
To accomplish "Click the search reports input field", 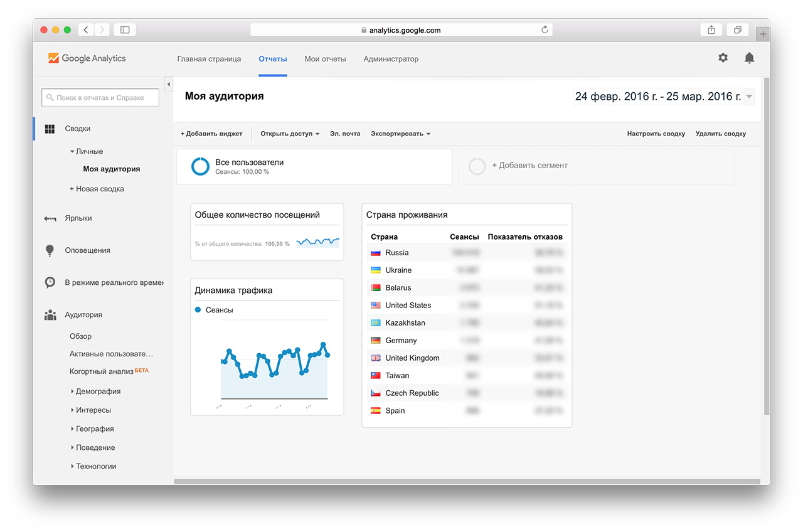I will pos(100,98).
